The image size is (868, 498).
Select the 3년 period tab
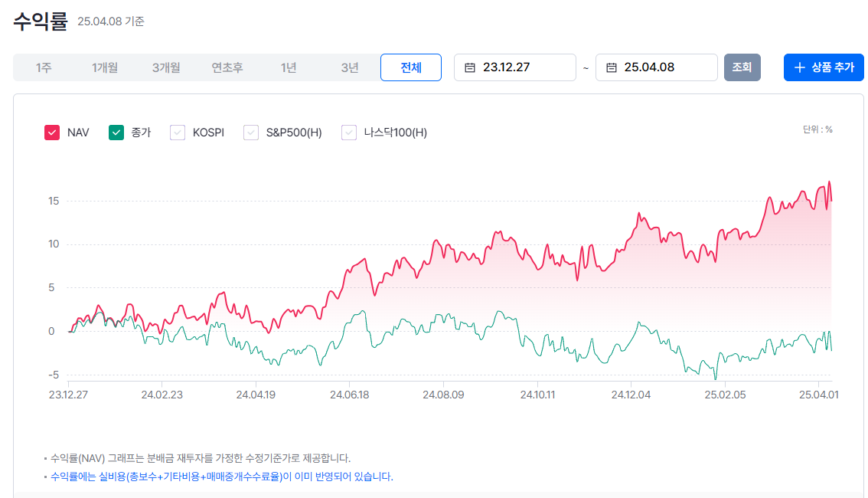point(350,67)
